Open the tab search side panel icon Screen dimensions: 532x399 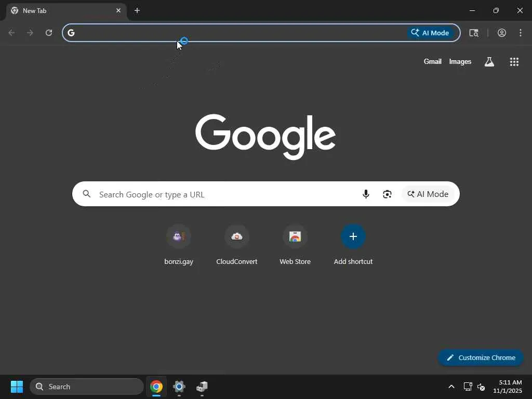(474, 33)
